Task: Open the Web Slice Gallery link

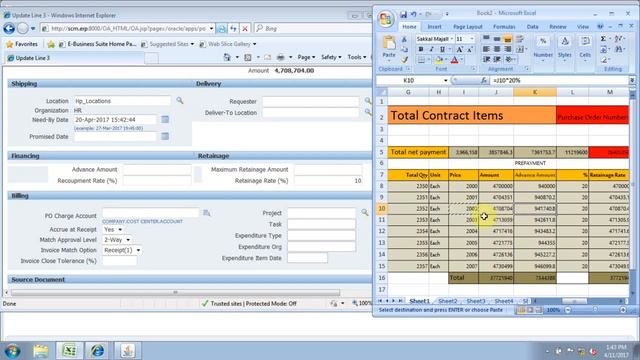Action: (228, 44)
